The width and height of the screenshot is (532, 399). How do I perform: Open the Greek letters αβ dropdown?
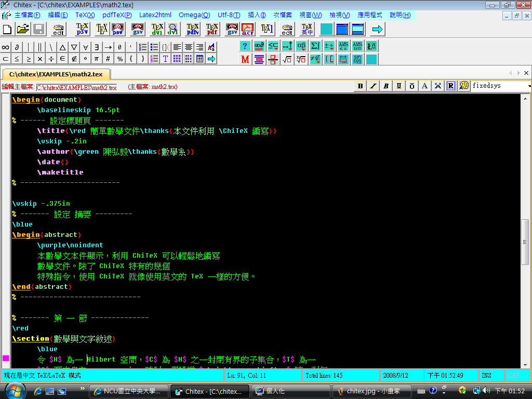[x=301, y=46]
